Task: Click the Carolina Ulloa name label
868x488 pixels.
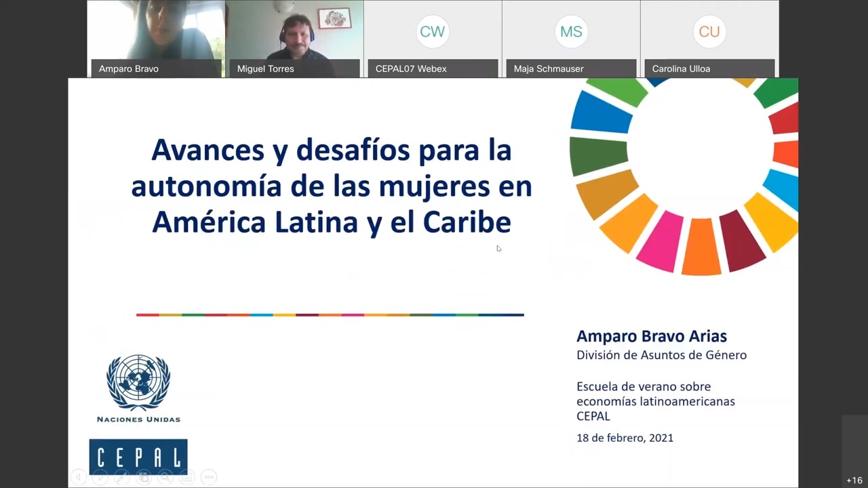Action: point(681,68)
